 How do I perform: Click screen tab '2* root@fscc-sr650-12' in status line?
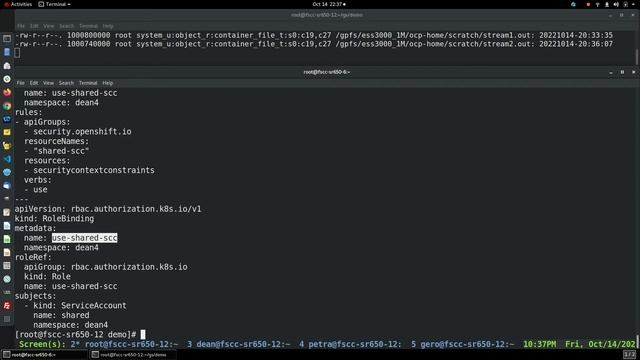click(124, 344)
